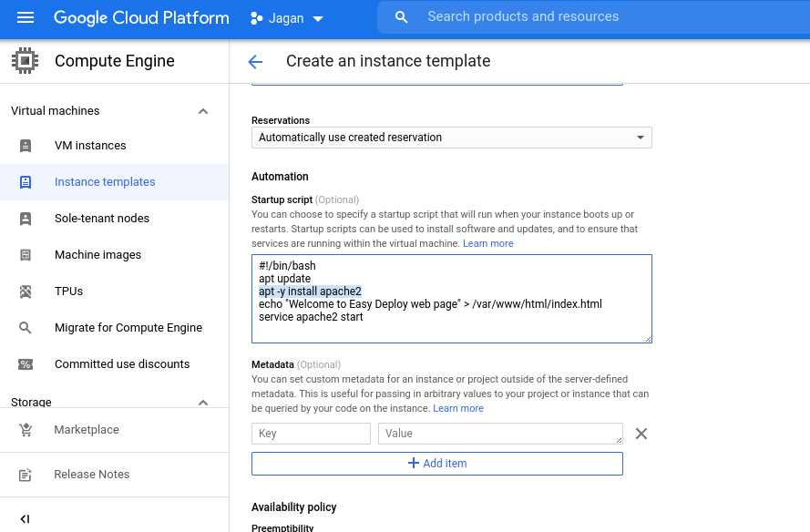Remove the metadata row with X
The image size is (810, 532).
coord(641,434)
